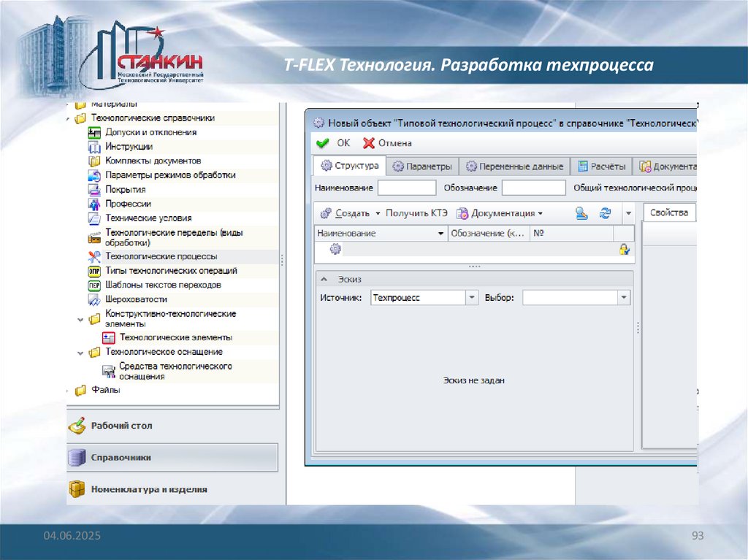Cancel with the Отмена button

tap(387, 143)
